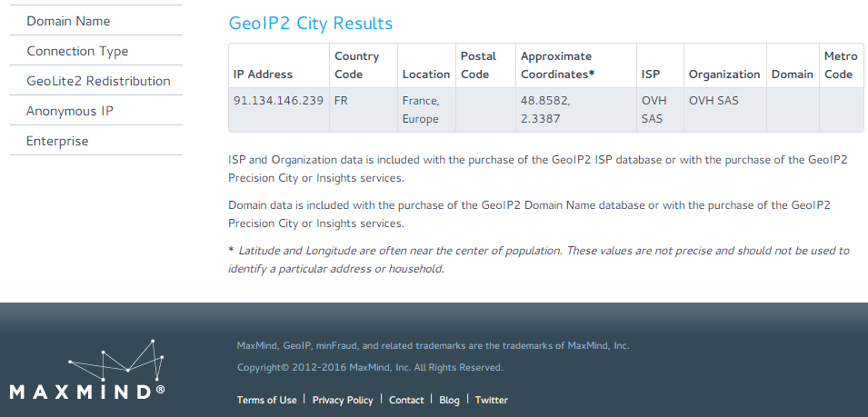Select the IP address 91.134.146.239 cell
The image size is (868, 417).
click(278, 110)
